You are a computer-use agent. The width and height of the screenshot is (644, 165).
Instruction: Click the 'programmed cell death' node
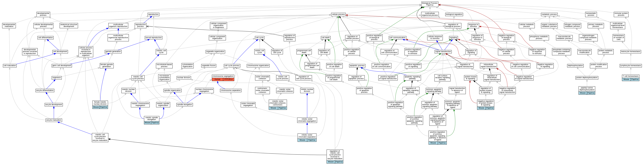click(x=304, y=51)
